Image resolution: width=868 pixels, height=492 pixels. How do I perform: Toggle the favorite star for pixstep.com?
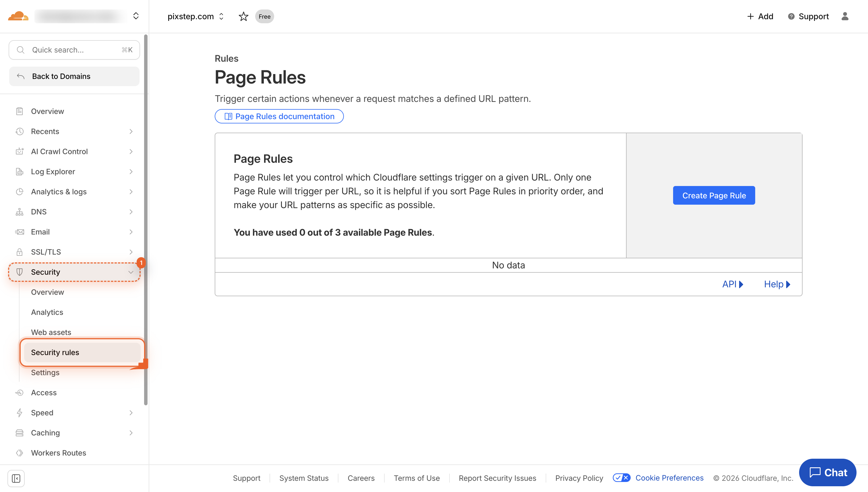tap(243, 16)
